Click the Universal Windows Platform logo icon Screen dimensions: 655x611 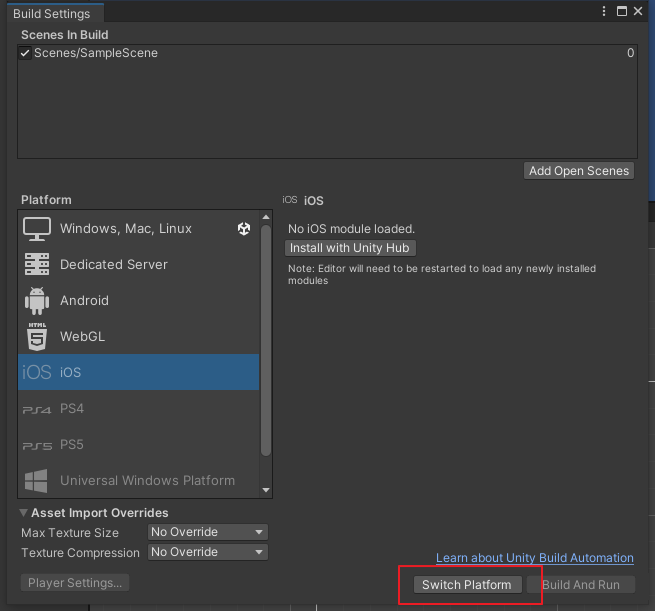[x=36, y=481]
